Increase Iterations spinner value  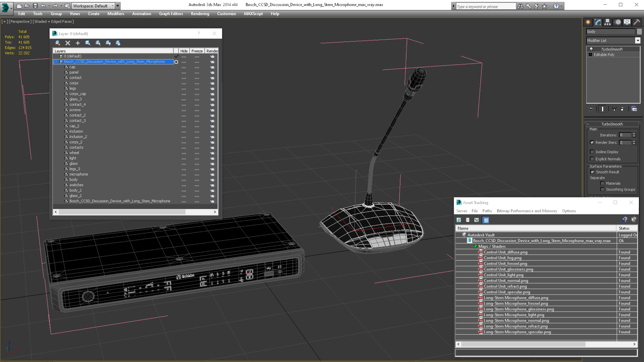click(634, 134)
